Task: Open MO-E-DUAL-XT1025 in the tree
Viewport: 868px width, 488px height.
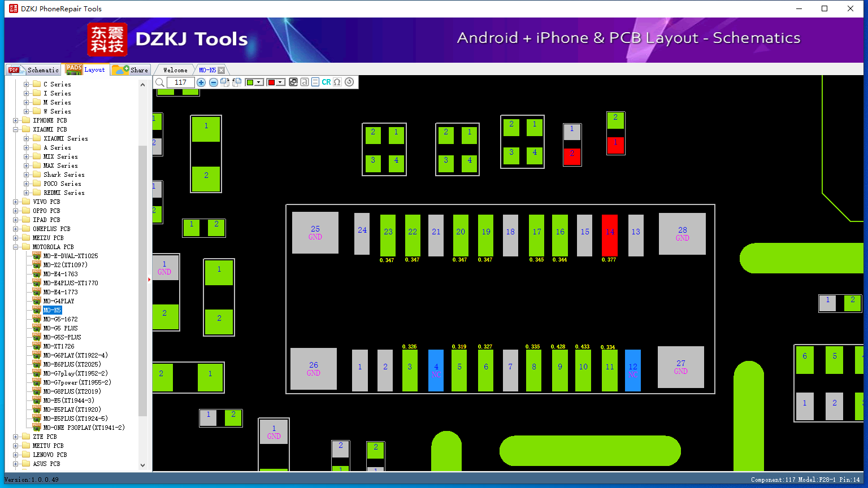Action: [71, 256]
